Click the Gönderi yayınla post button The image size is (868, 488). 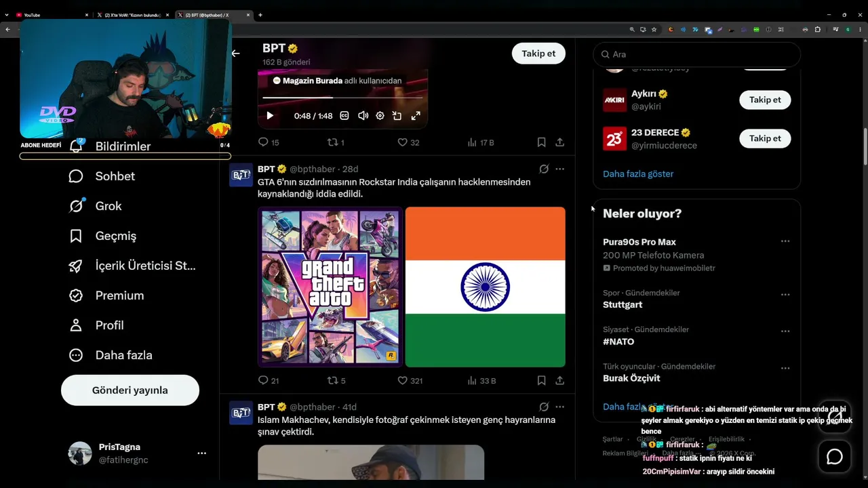[130, 390]
